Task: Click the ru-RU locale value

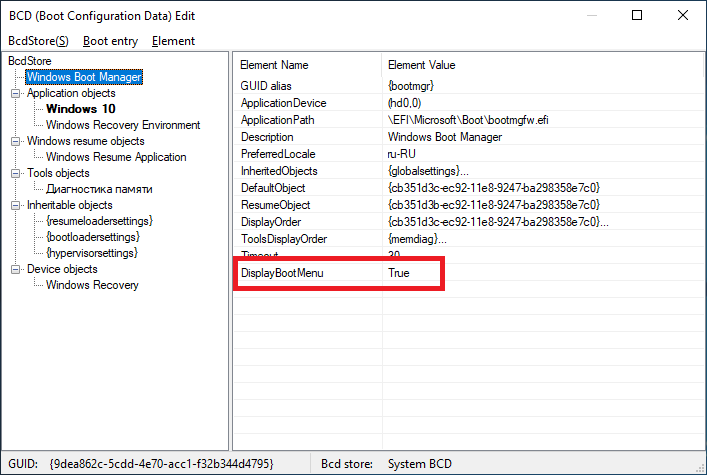Action: pos(401,154)
